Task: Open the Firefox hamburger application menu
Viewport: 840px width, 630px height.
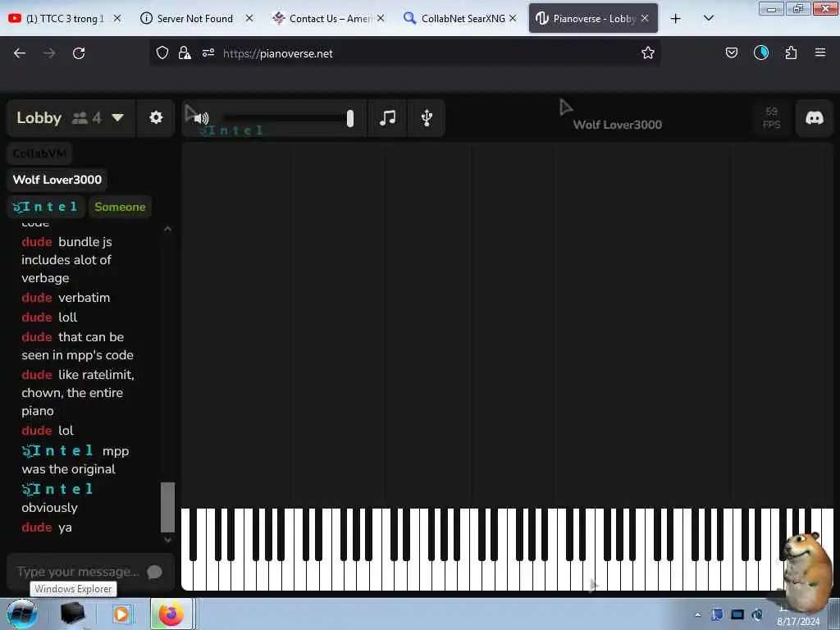Action: tap(820, 52)
